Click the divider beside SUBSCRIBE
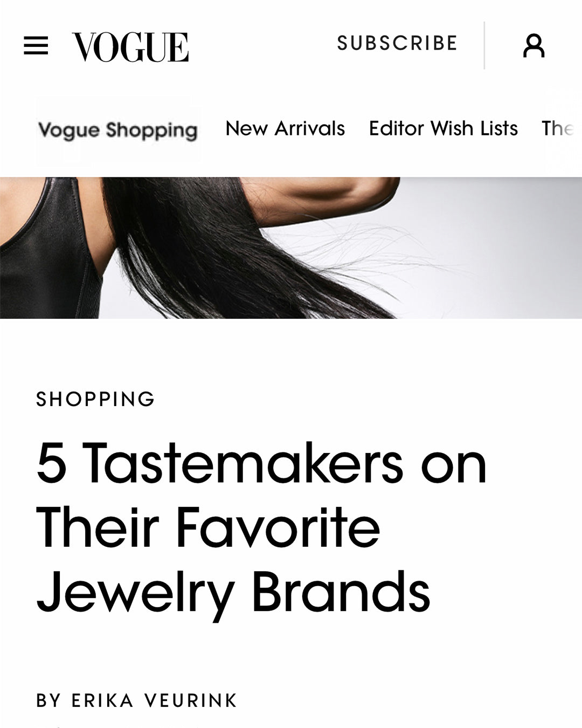The width and height of the screenshot is (582, 728). (484, 46)
